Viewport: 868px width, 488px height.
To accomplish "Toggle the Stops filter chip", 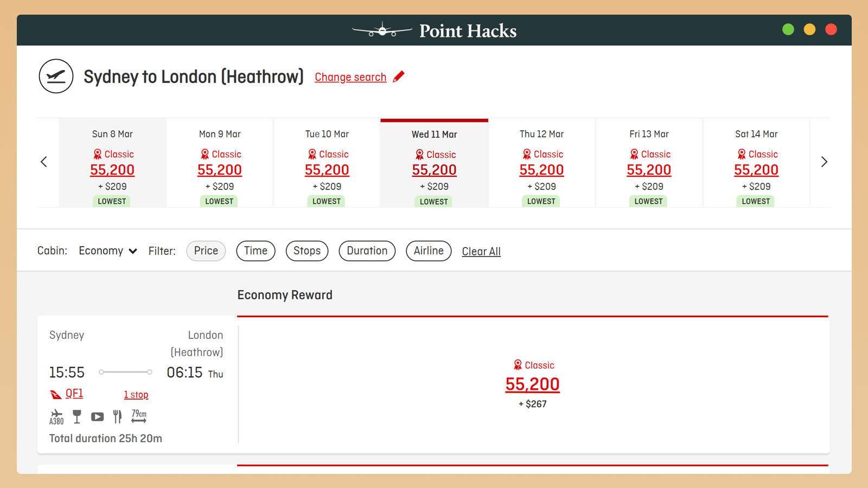I will click(307, 251).
